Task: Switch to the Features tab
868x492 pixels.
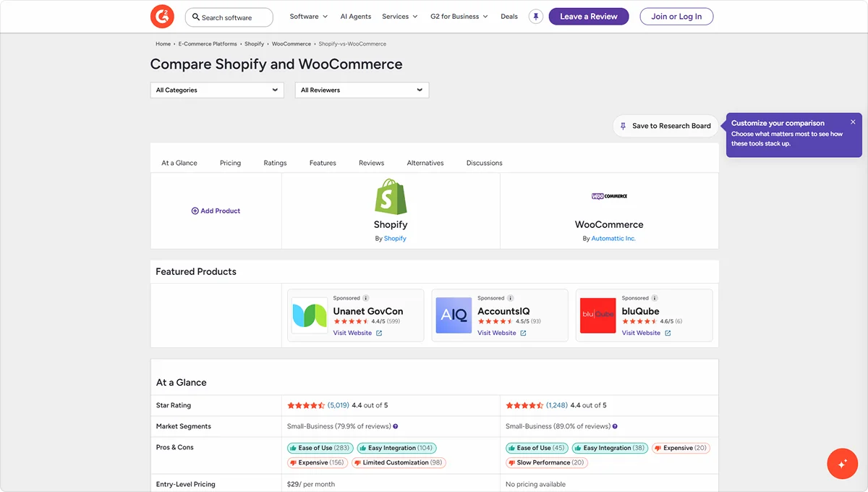Action: tap(323, 163)
